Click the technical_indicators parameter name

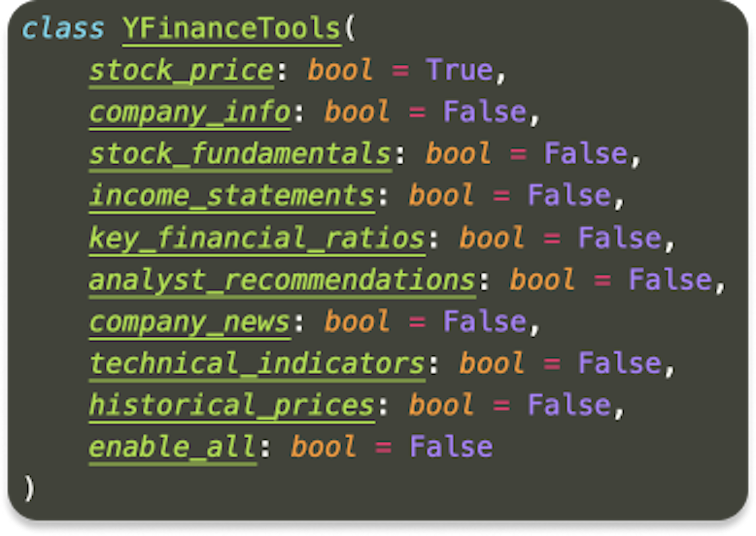(257, 363)
